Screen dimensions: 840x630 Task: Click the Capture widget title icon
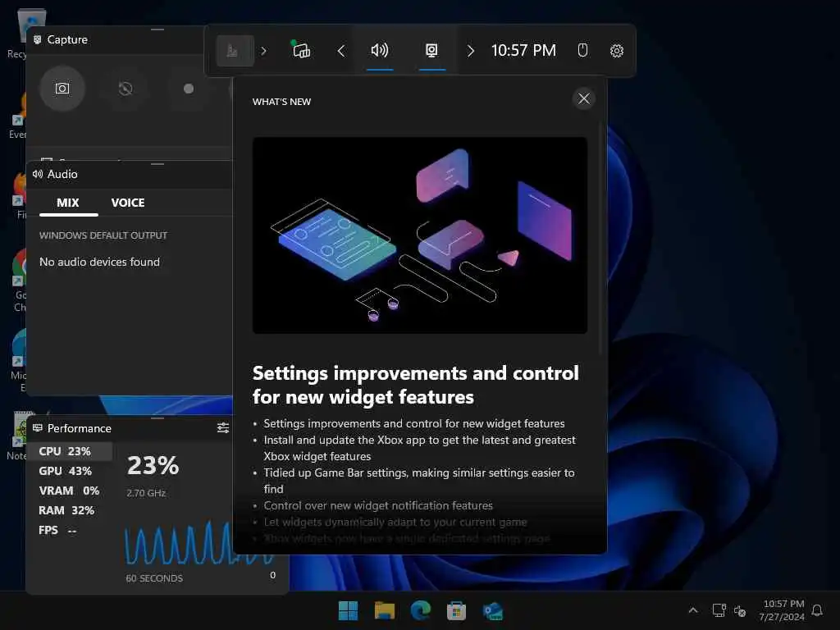coord(38,39)
